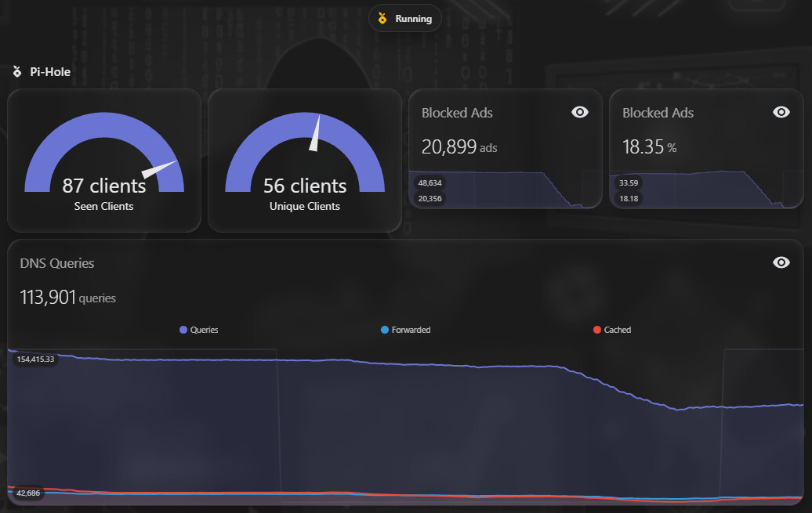Click the Pi-Hole logo icon beside the section title
The height and width of the screenshot is (513, 812).
tap(17, 71)
